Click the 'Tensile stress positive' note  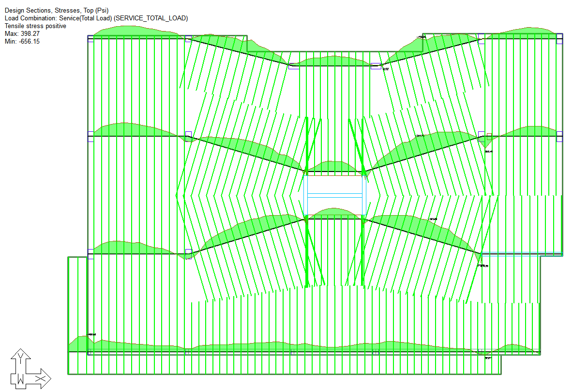click(x=35, y=26)
